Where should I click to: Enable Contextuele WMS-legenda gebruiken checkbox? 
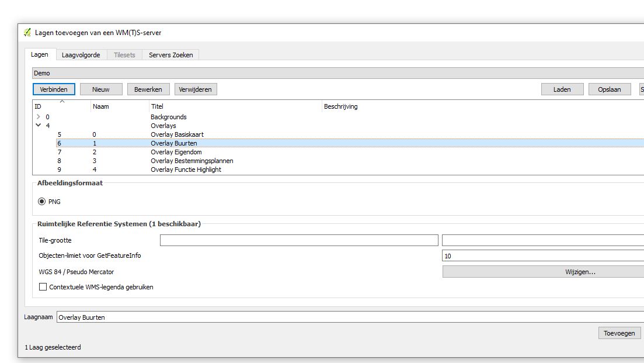(x=43, y=287)
